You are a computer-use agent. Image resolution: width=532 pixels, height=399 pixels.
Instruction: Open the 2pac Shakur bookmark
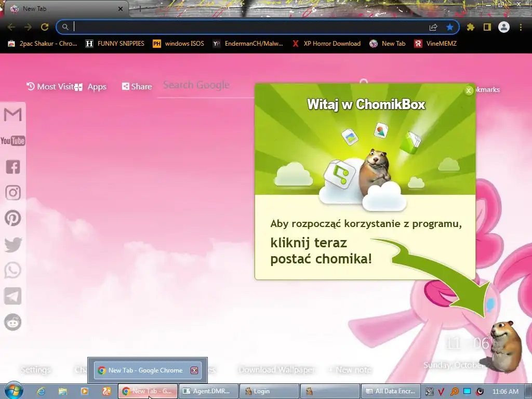coord(43,44)
